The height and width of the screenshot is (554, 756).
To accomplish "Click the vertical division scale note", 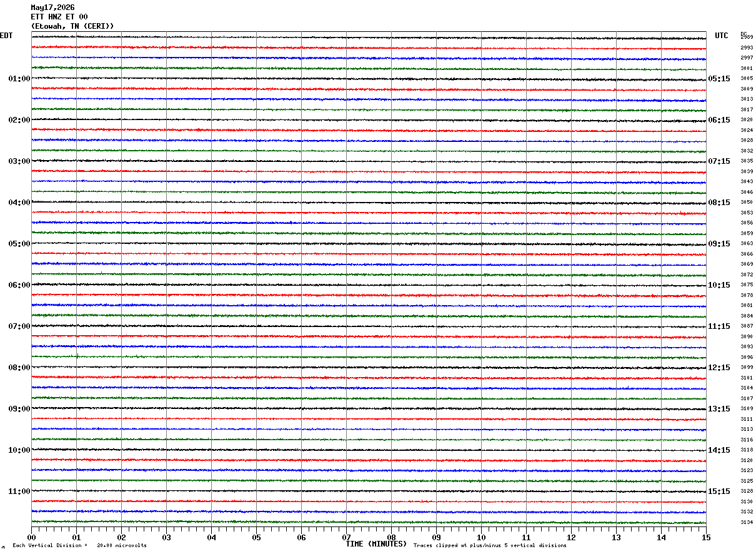I will coord(80,546).
